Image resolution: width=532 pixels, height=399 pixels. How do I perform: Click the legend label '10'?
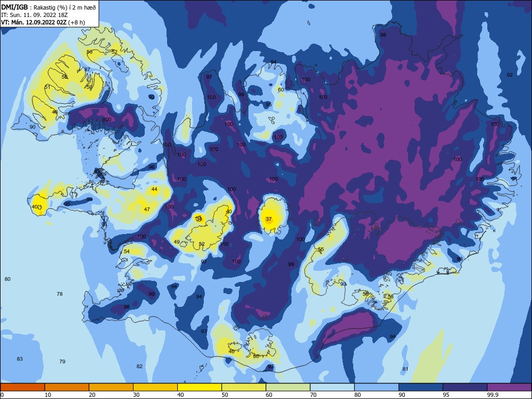48,395
